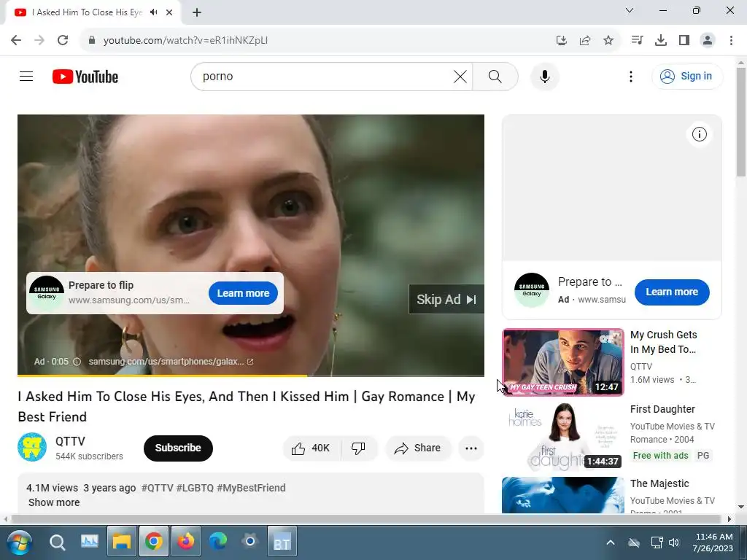Share the video
This screenshot has height=560, width=747.
tap(418, 448)
